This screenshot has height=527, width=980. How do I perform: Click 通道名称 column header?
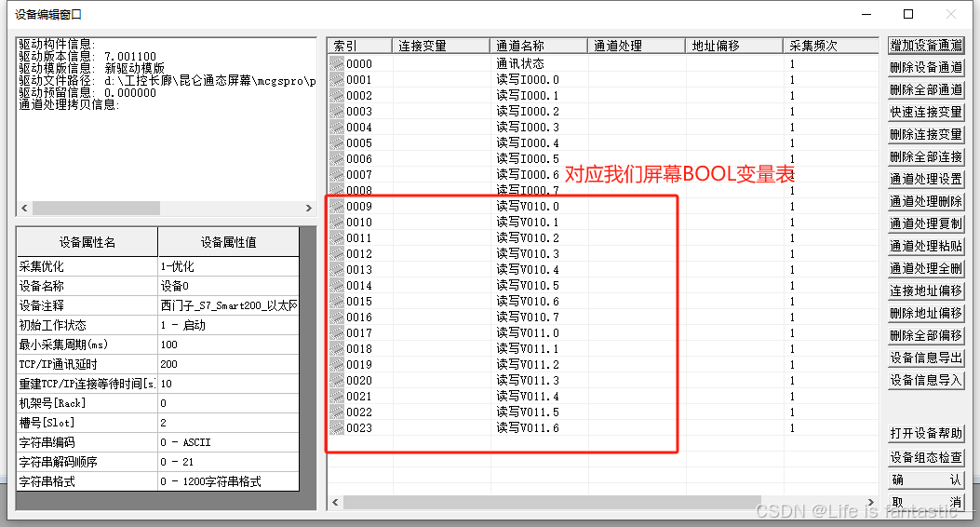pos(539,46)
